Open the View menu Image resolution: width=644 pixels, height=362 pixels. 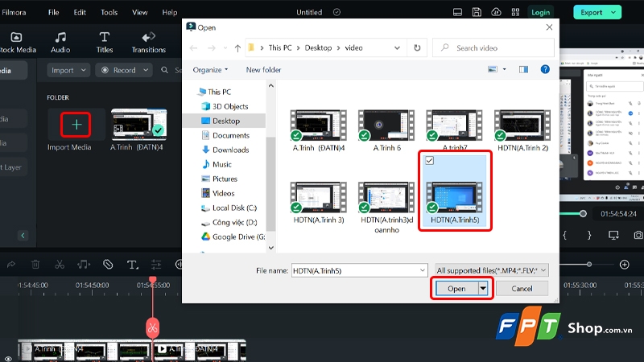(139, 12)
